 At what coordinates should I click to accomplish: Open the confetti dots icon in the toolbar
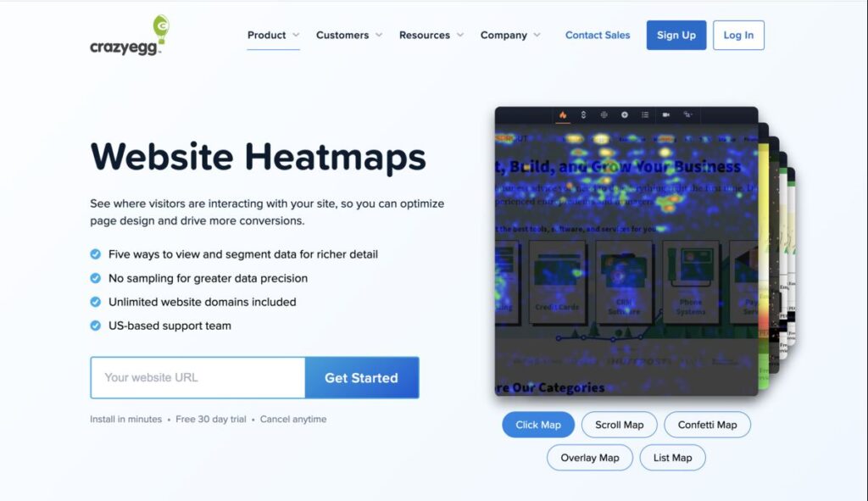tap(604, 114)
